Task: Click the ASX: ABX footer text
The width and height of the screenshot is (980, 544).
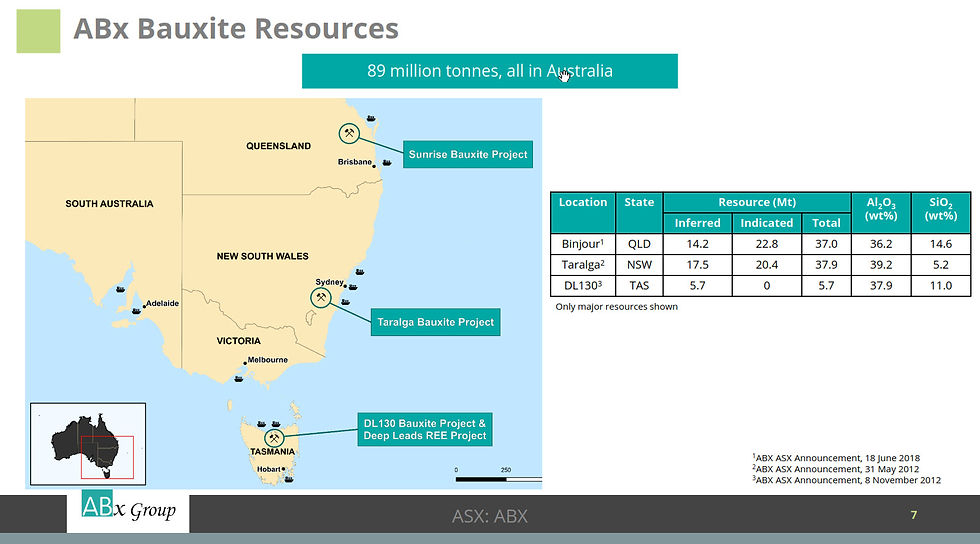Action: (489, 516)
